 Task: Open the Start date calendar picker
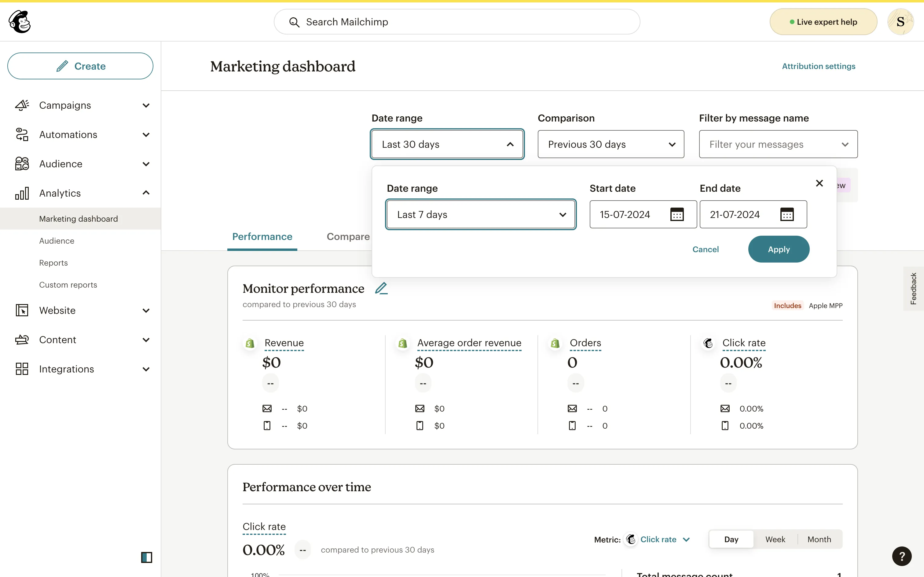[676, 214]
